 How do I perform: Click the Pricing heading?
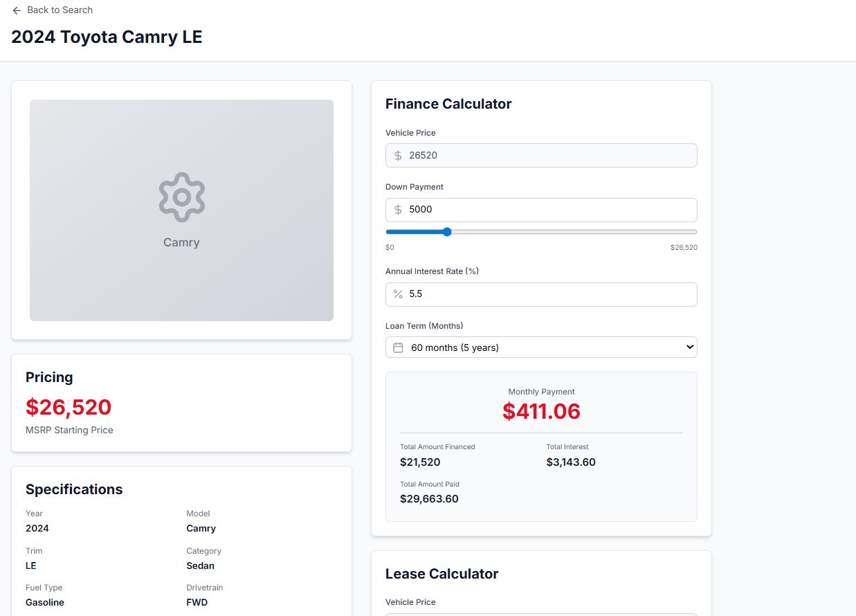coord(49,377)
